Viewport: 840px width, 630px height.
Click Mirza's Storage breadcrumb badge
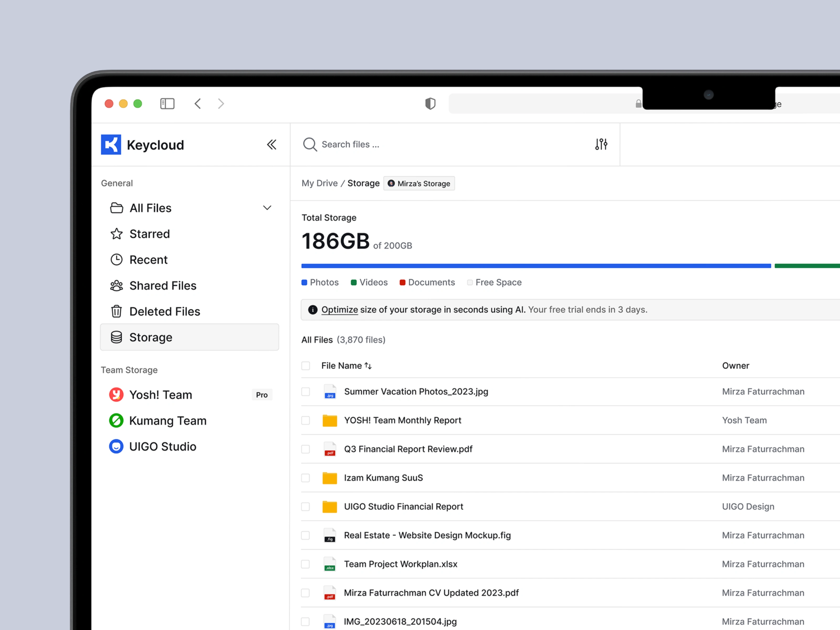click(419, 183)
